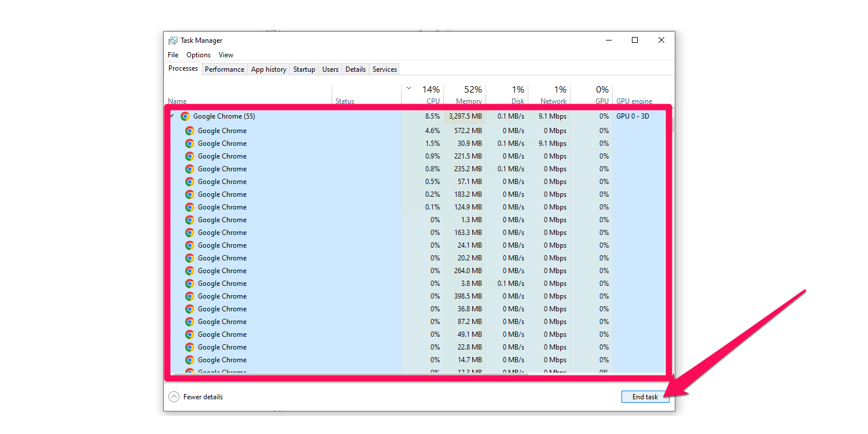Click the Chrome icon beside Google Chrome (55)
The width and height of the screenshot is (868, 434).
click(185, 116)
